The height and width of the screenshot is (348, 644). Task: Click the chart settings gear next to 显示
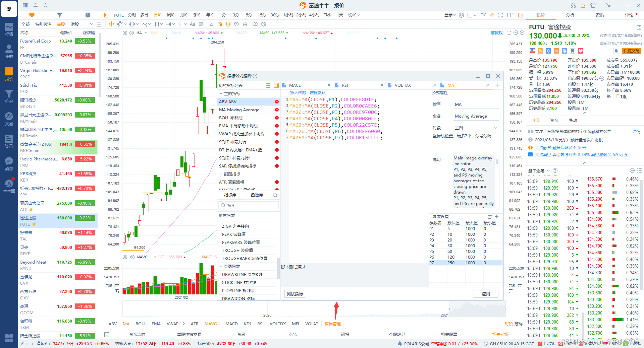tap(462, 15)
